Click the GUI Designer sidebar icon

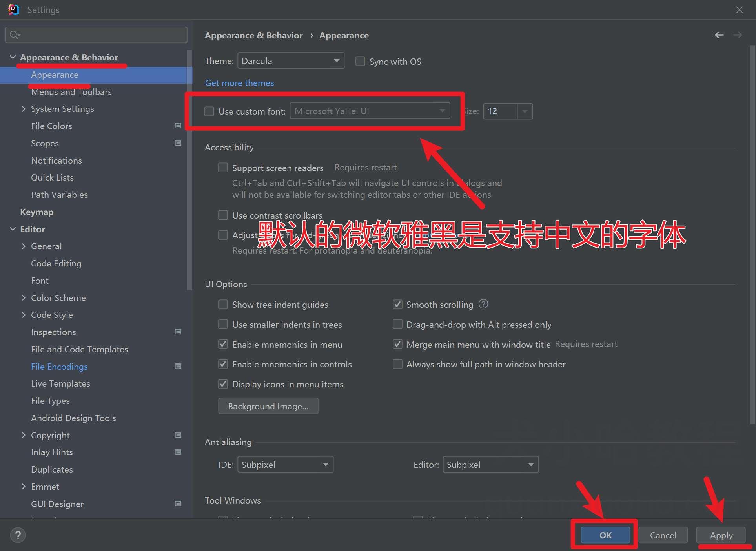point(179,504)
